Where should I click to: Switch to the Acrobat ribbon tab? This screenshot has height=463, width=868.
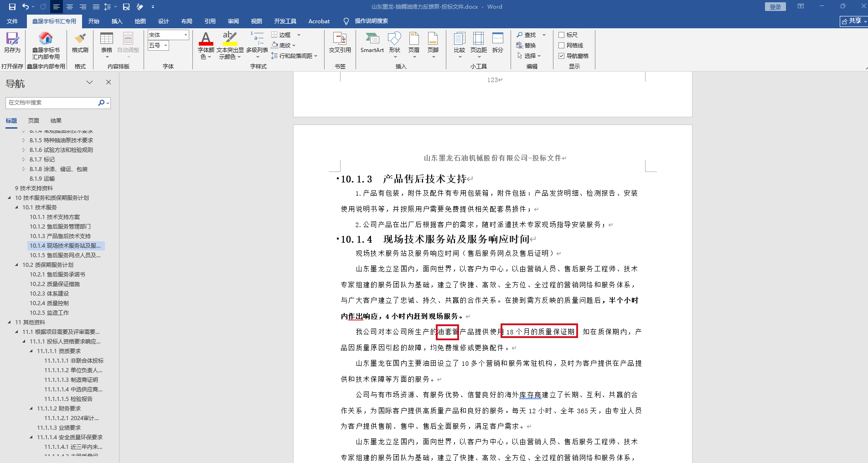click(319, 21)
